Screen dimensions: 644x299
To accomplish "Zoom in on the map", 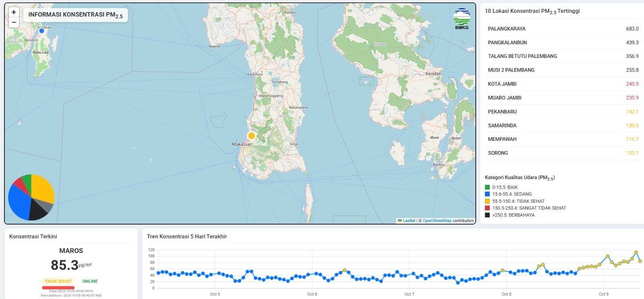I will pyautogui.click(x=14, y=12).
